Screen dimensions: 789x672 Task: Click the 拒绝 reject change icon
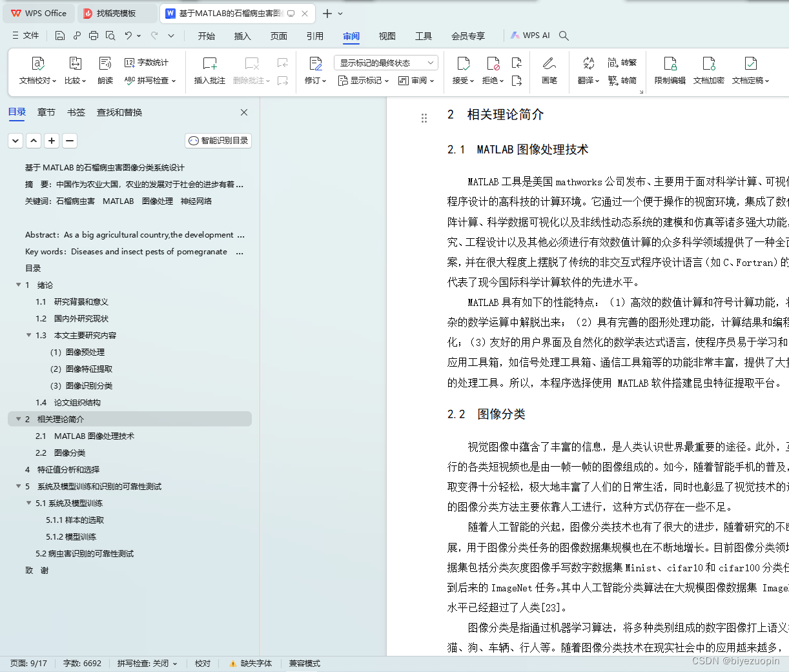(x=493, y=63)
